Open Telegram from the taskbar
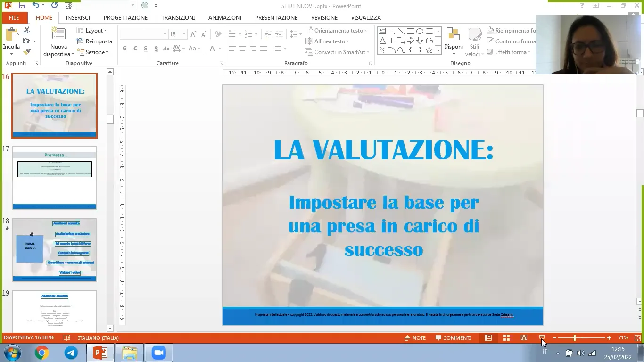 tap(71, 353)
